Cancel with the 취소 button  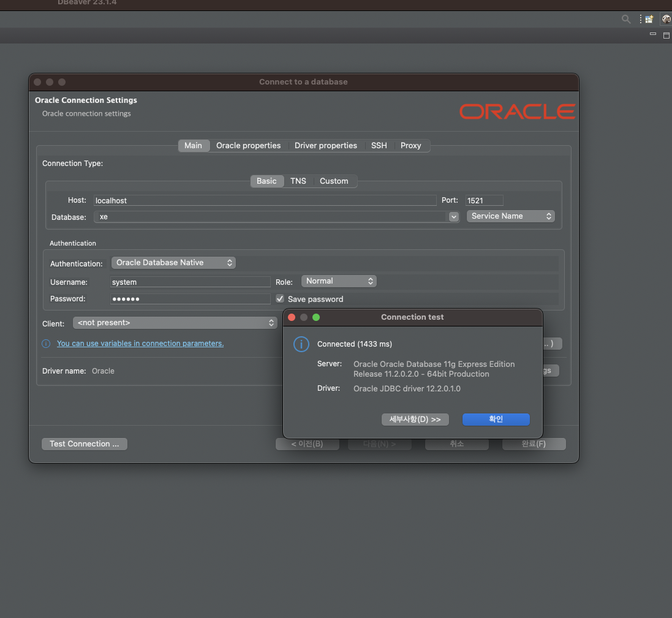coord(457,444)
